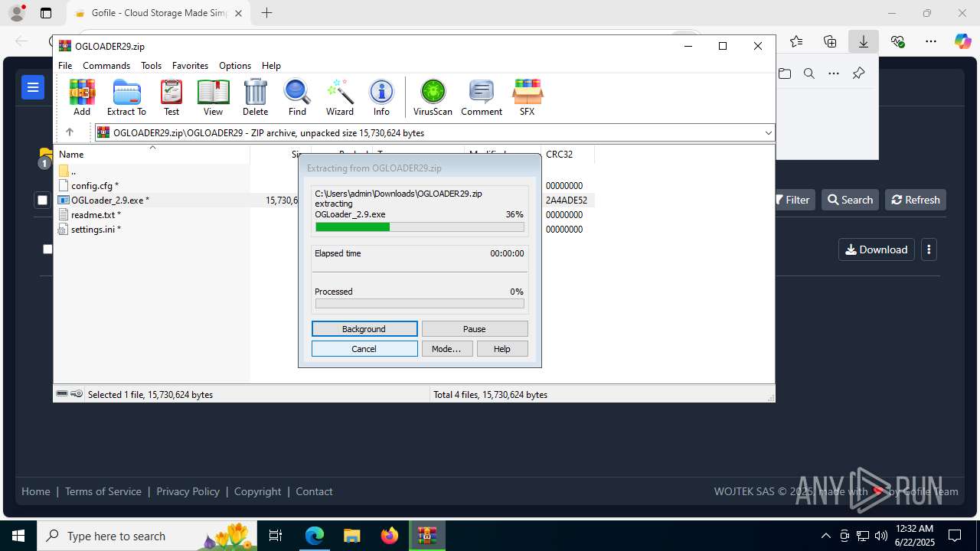Image resolution: width=980 pixels, height=551 pixels.
Task: Go up one folder level arrow
Action: pyautogui.click(x=70, y=132)
